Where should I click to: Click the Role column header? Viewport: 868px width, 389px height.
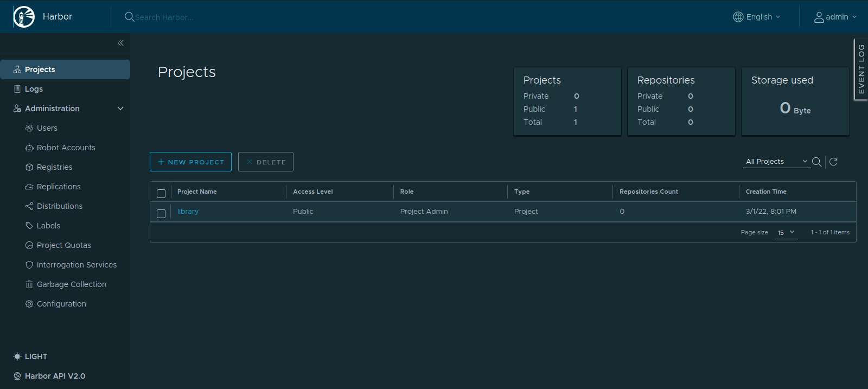[407, 192]
